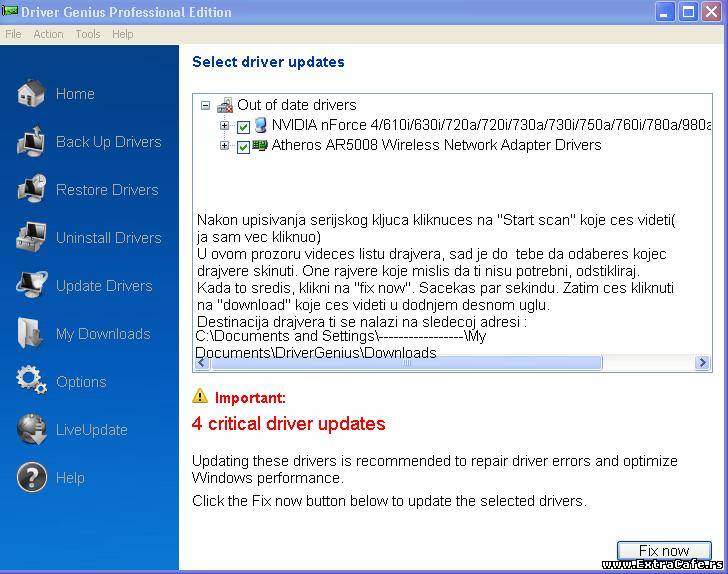The image size is (728, 574).
Task: Open the File menu
Action: coord(13,34)
